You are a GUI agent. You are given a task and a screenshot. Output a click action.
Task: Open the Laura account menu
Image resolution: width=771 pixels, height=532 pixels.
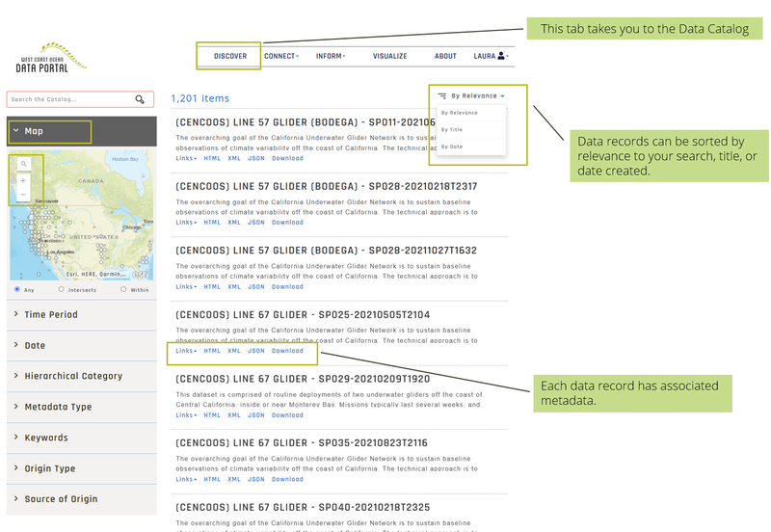(491, 56)
